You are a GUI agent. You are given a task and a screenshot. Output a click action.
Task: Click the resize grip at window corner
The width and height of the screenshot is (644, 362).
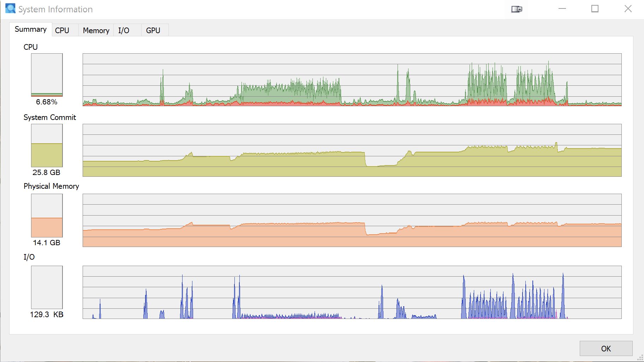point(640,358)
